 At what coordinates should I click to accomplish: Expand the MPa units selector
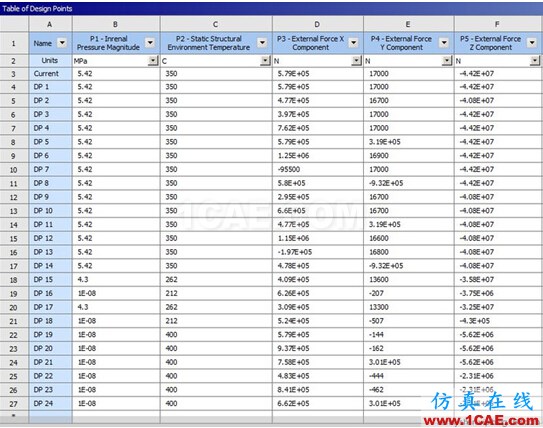pos(153,61)
